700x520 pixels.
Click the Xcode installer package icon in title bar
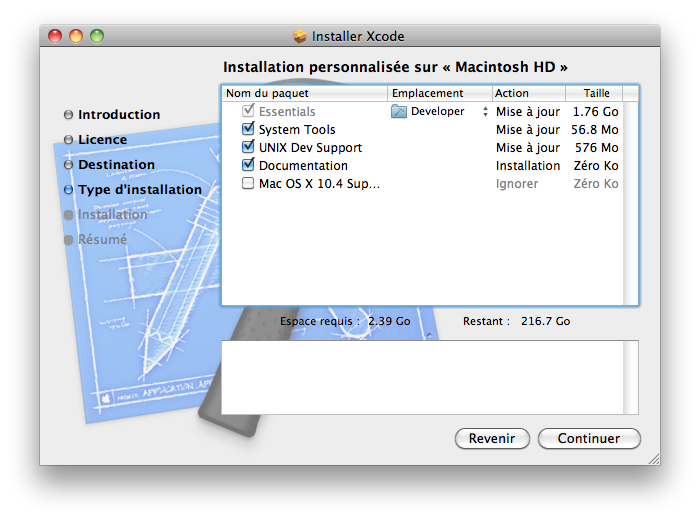300,36
